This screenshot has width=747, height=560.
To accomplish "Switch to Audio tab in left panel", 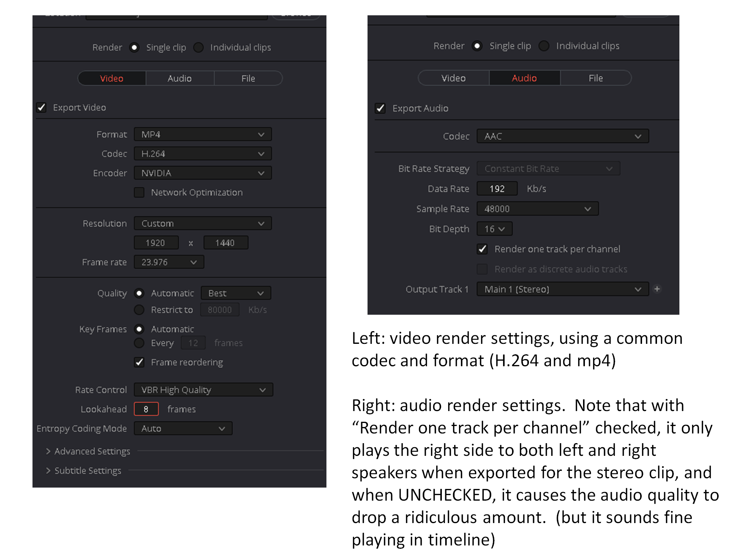I will (x=180, y=78).
